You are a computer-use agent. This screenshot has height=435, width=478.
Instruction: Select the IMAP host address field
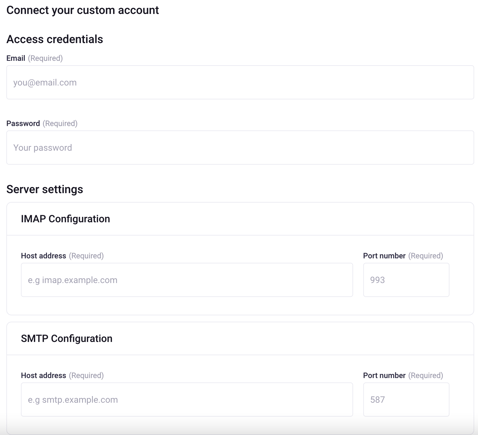[187, 280]
